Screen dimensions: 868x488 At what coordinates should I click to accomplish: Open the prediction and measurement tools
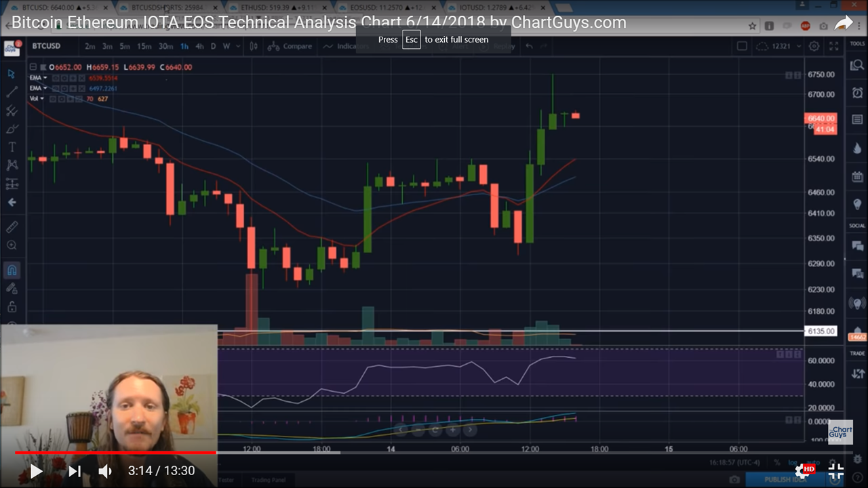click(12, 184)
